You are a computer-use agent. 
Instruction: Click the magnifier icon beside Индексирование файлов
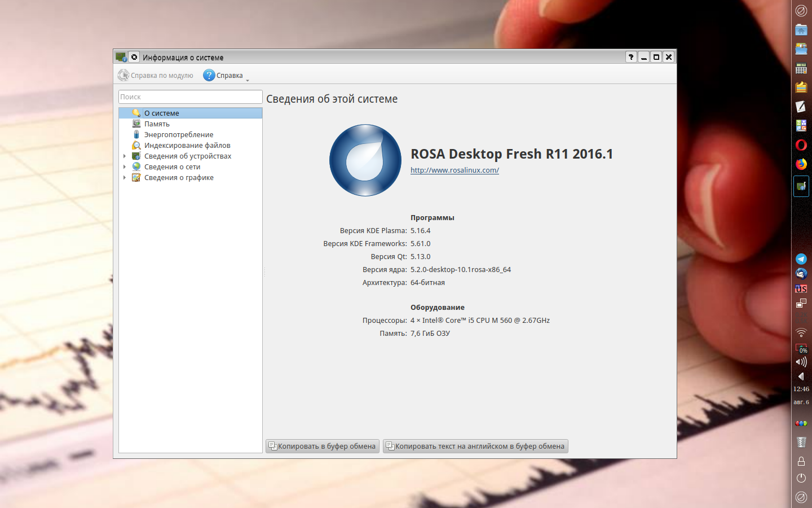[x=136, y=145]
